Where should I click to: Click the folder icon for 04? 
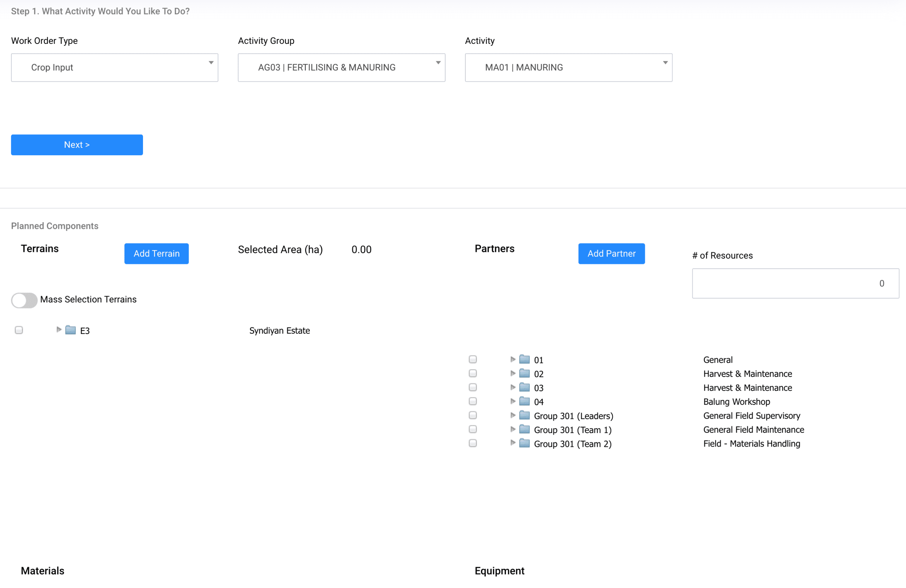click(x=524, y=401)
